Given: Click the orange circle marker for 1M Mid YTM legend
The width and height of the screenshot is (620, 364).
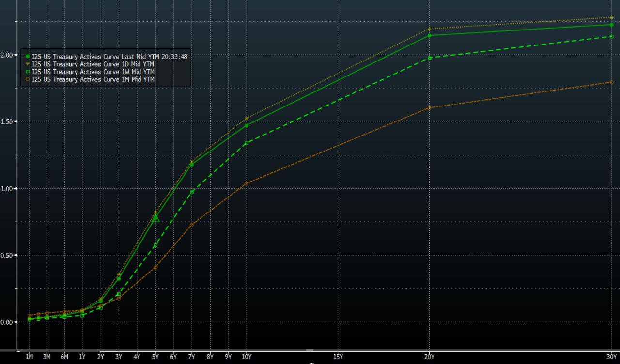Looking at the screenshot, I should [x=28, y=79].
